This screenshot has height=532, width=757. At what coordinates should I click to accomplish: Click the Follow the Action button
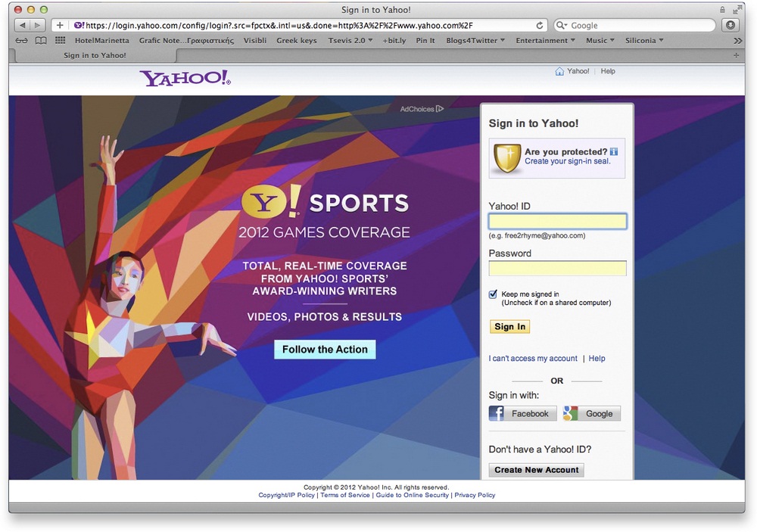pos(325,350)
